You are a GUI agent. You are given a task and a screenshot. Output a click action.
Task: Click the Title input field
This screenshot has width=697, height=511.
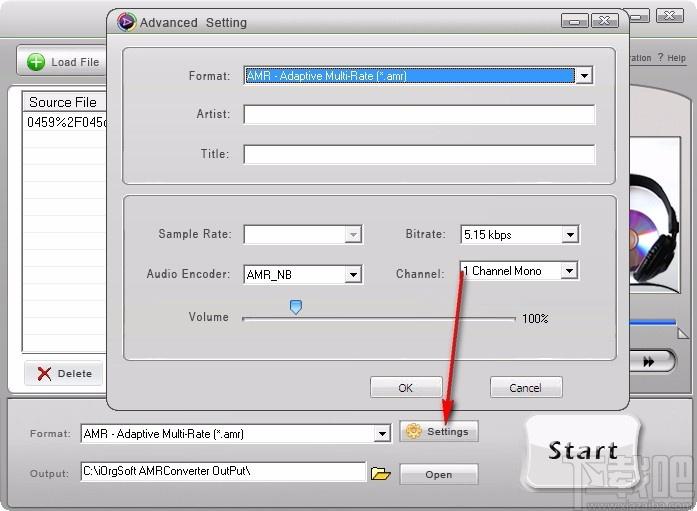tap(419, 155)
